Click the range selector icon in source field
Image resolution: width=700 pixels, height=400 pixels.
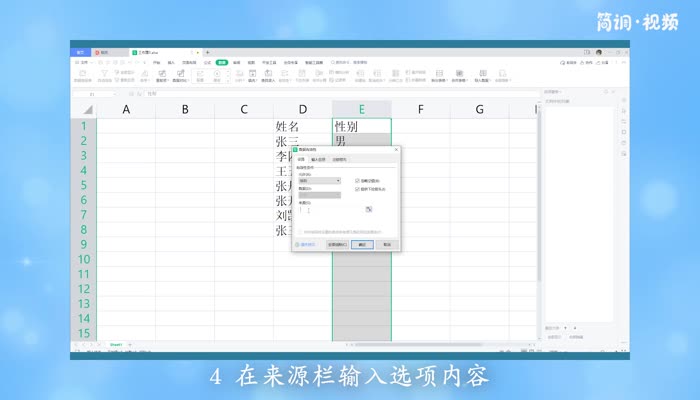click(368, 209)
